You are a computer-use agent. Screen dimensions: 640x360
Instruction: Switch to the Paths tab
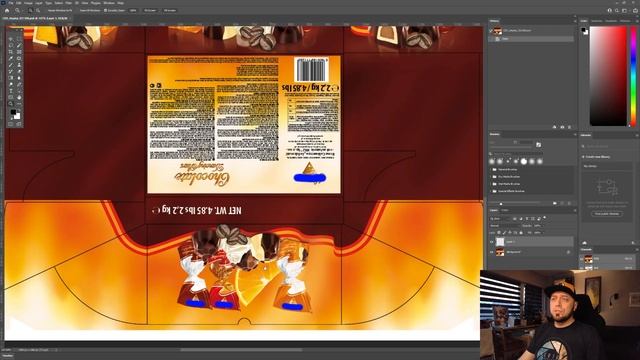pyautogui.click(x=505, y=210)
